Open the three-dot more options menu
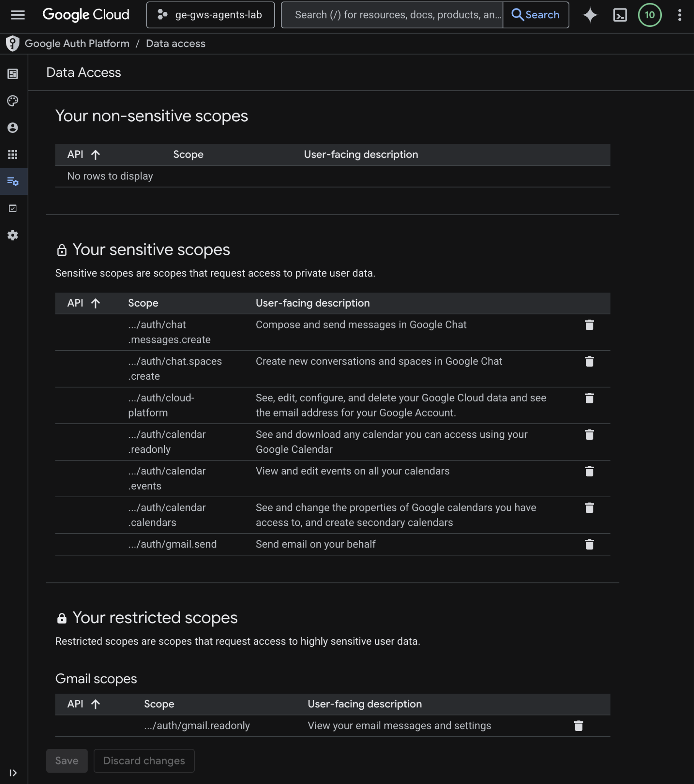Viewport: 694px width, 784px height. [679, 15]
